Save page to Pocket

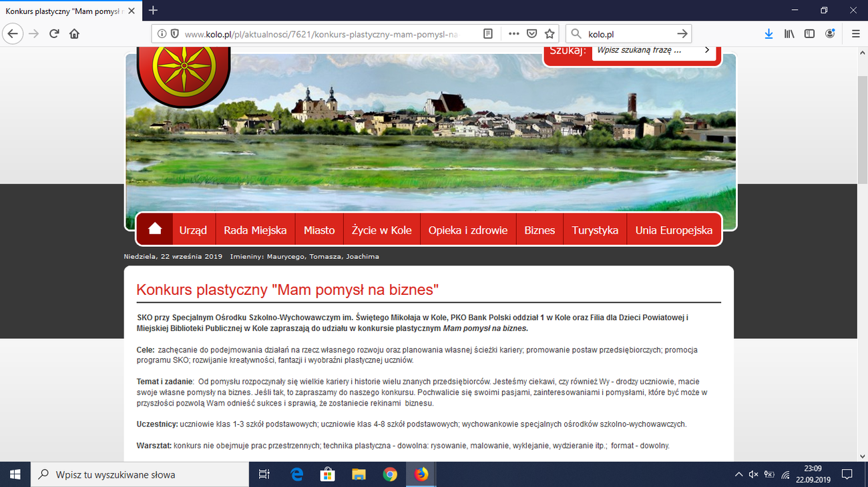click(x=532, y=33)
